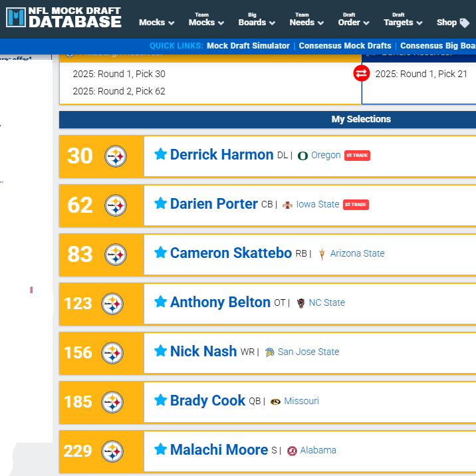The width and height of the screenshot is (476, 476).
Task: Expand the Team Mocks dropdown menu
Action: [x=206, y=19]
